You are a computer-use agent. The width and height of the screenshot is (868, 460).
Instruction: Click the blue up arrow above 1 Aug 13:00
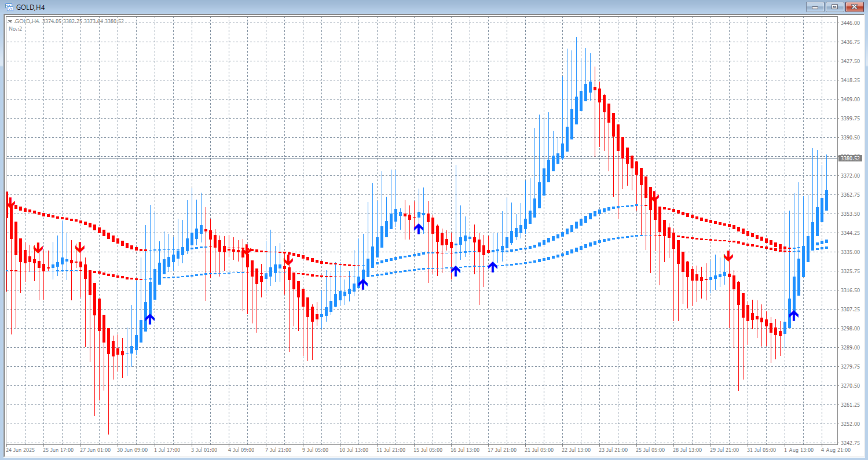click(x=793, y=315)
